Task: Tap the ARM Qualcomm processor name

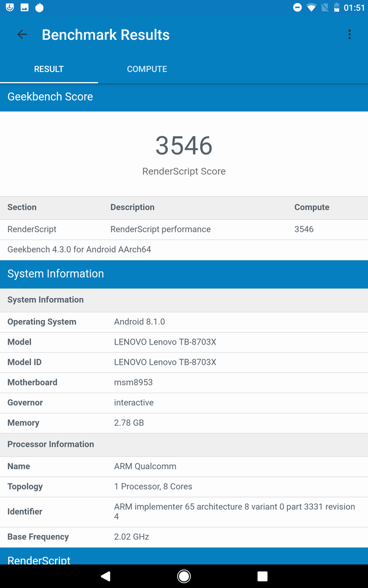Action: [x=145, y=467]
